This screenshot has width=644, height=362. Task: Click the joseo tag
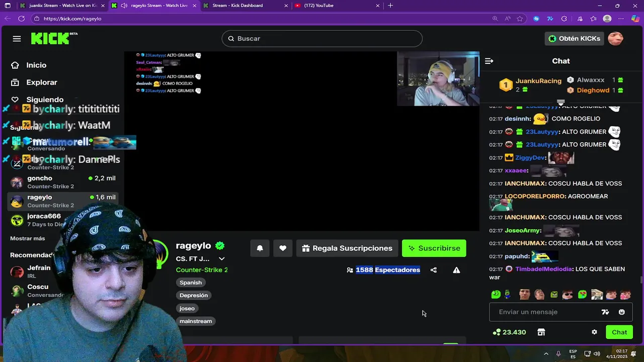pos(187,308)
